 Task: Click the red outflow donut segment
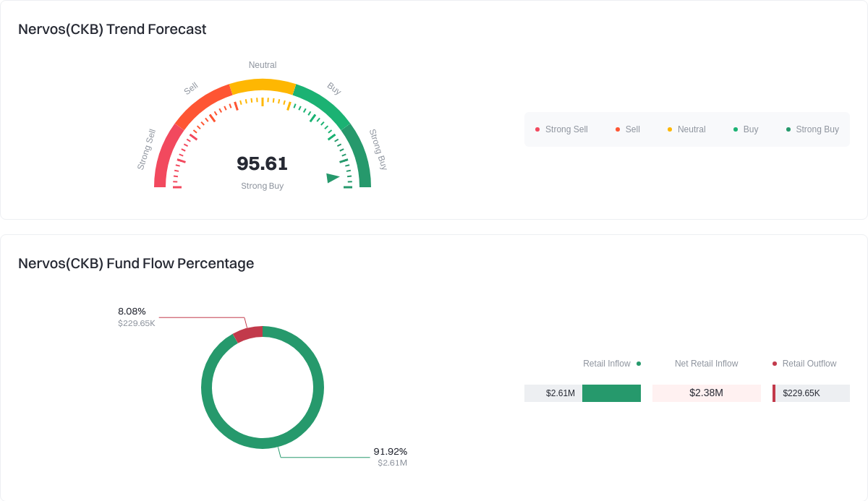249,334
